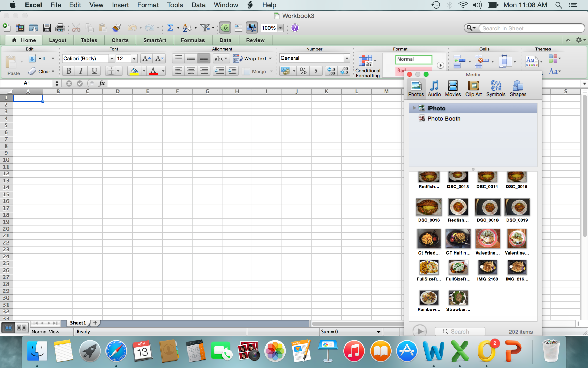This screenshot has height=368, width=588.
Task: Toggle Align Text Left
Action: click(178, 71)
